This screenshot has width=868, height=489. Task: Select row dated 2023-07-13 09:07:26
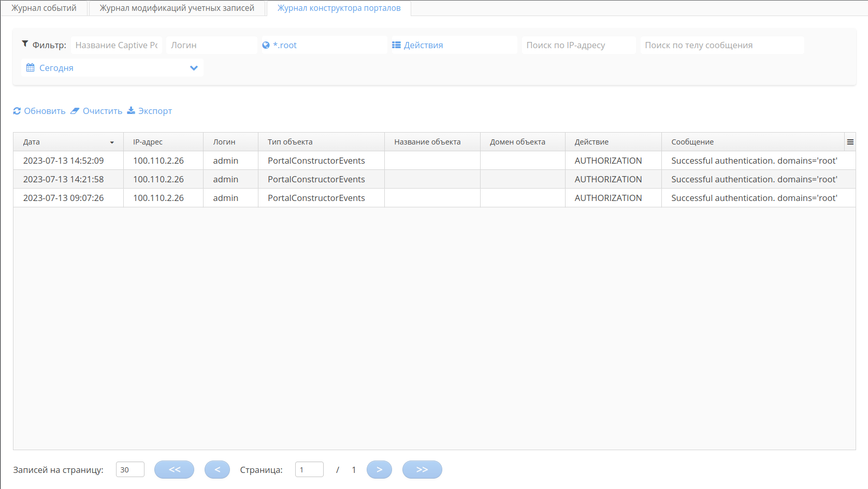click(x=435, y=198)
